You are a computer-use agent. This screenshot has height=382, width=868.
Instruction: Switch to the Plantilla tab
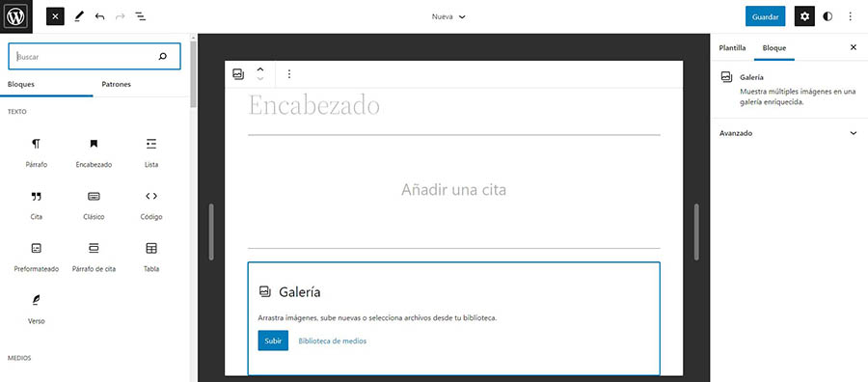pyautogui.click(x=732, y=48)
